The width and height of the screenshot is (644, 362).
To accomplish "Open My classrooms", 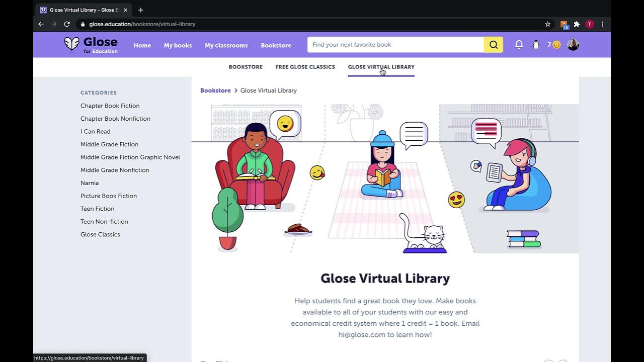I will (x=226, y=45).
